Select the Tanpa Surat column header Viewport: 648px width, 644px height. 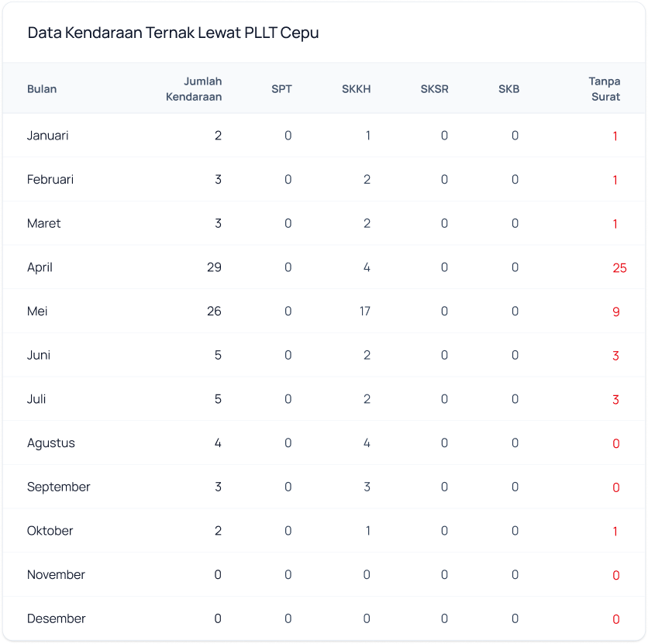tap(604, 88)
